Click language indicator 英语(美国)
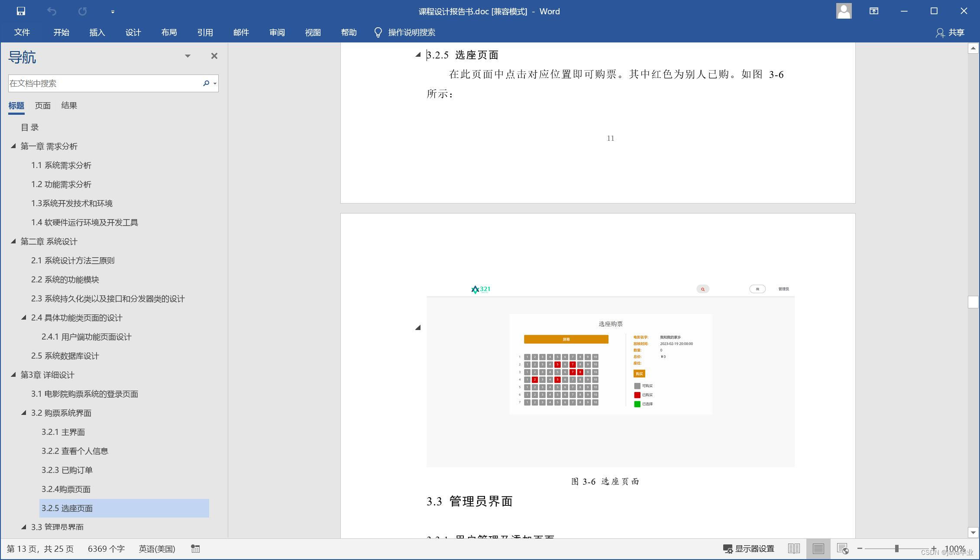This screenshot has width=980, height=560. click(x=157, y=549)
